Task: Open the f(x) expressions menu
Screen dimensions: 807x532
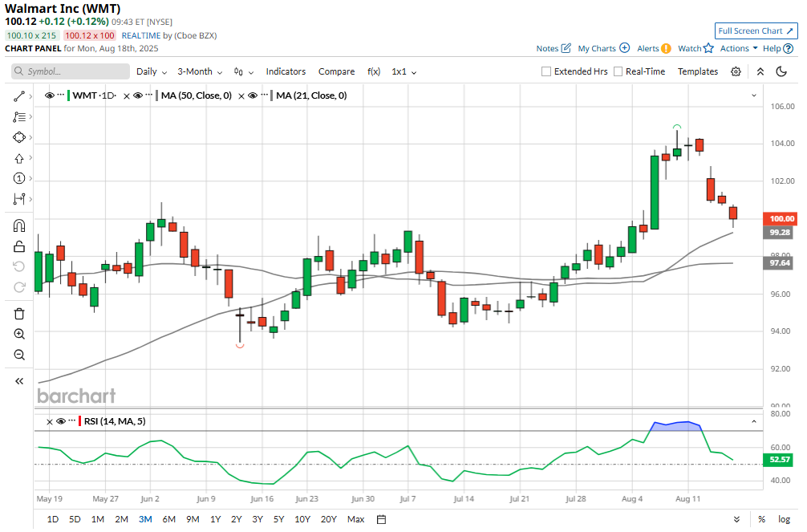Action: click(374, 71)
